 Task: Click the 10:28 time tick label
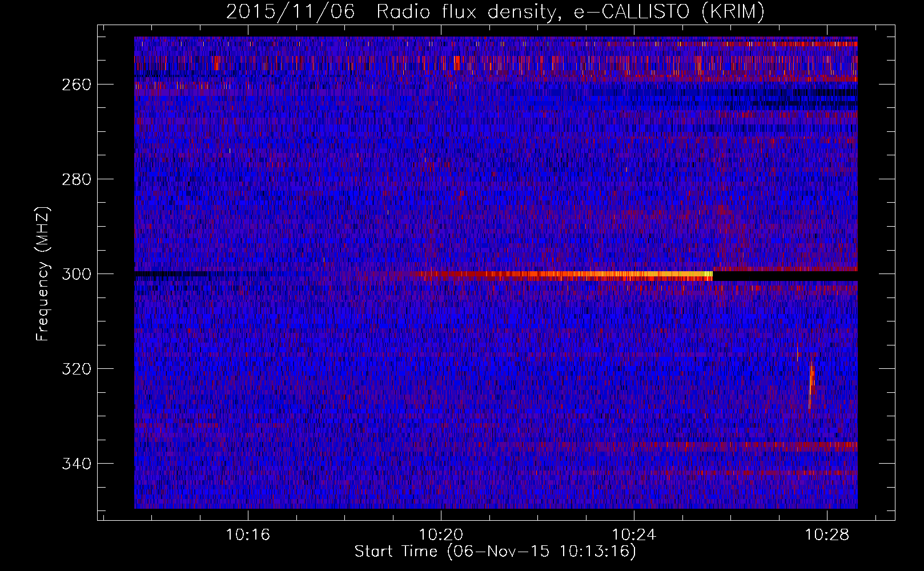pyautogui.click(x=827, y=535)
